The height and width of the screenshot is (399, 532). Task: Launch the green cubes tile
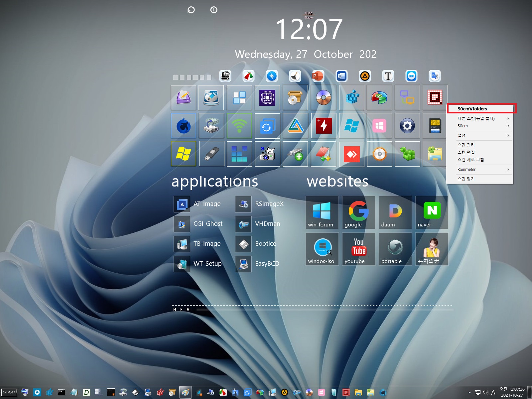[407, 154]
